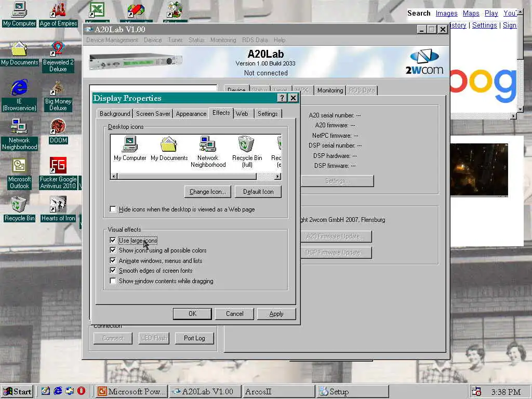This screenshot has height=399, width=532.
Task: Click the Change Icon... button
Action: coord(208,192)
